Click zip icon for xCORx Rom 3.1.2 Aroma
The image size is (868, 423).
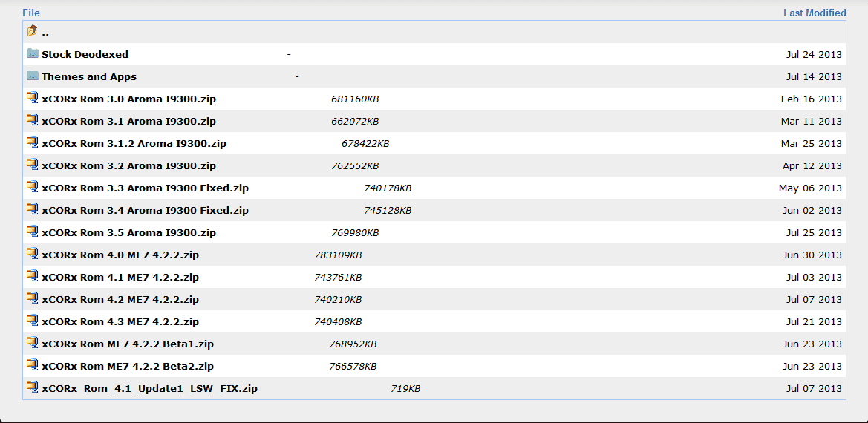32,142
